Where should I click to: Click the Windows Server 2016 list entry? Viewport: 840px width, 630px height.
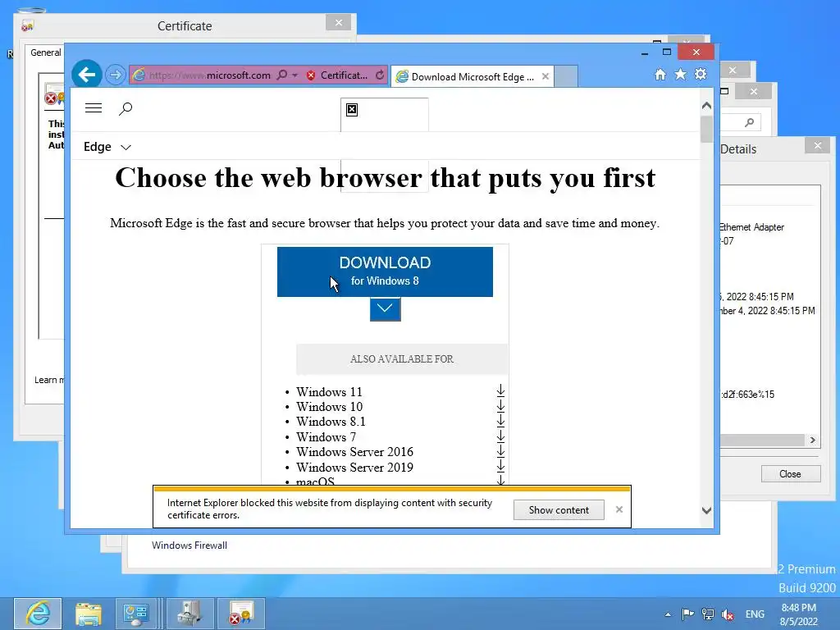(354, 452)
